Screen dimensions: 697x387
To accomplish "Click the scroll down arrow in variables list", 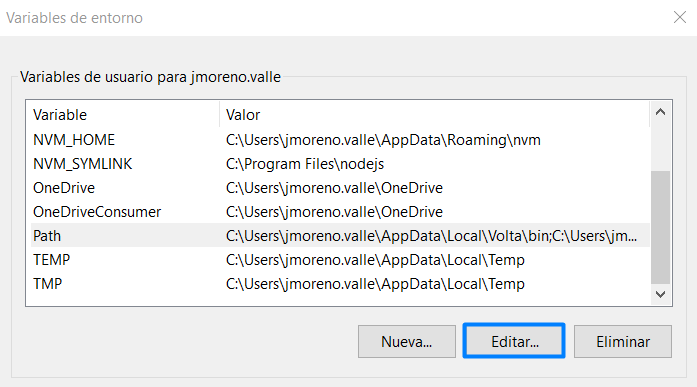I will (x=661, y=294).
